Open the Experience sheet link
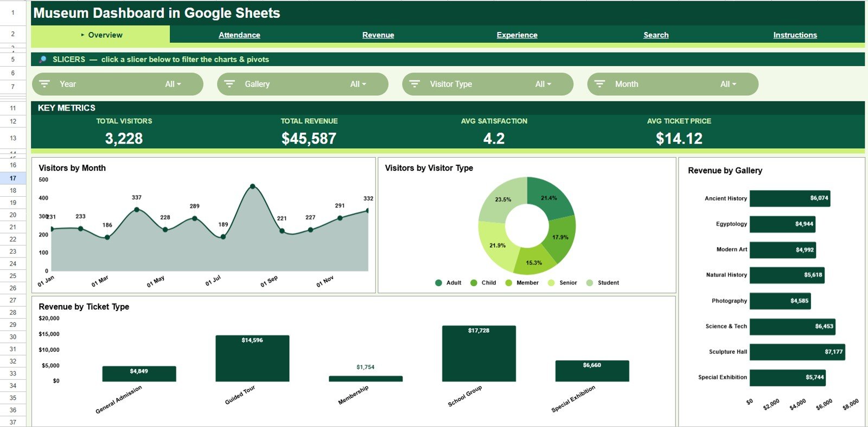This screenshot has width=868, height=427. tap(517, 35)
